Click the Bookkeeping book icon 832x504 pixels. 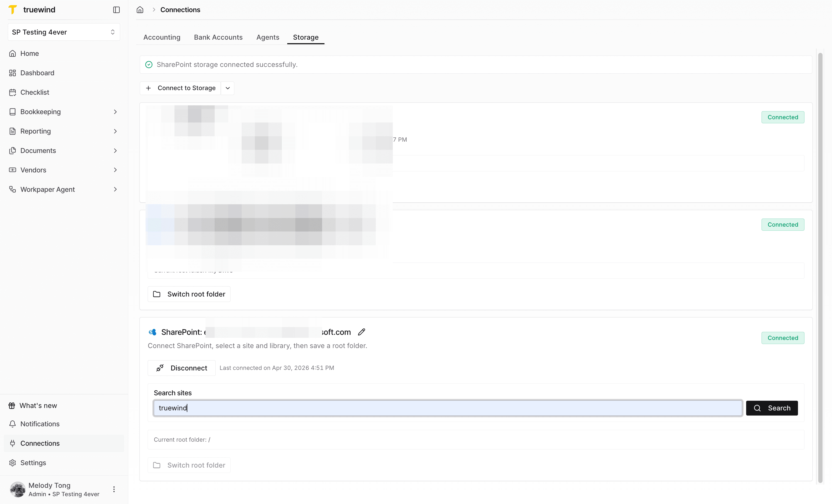(12, 112)
